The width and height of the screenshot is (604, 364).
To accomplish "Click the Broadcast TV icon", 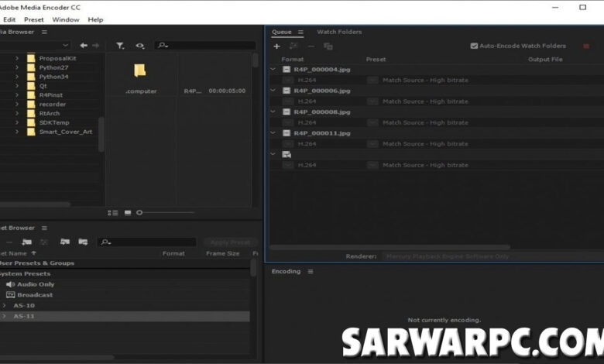I will tap(10, 295).
